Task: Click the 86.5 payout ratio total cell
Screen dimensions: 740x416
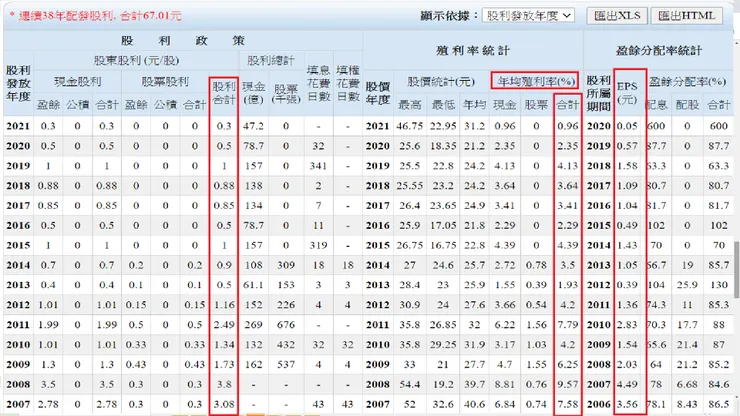Action: click(719, 404)
